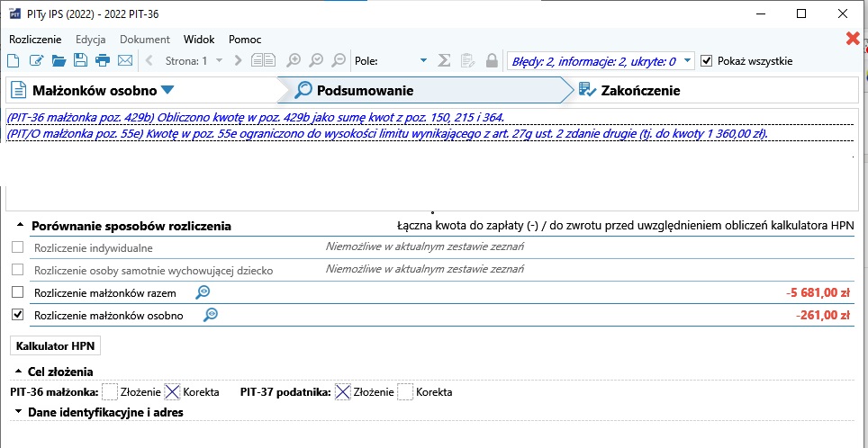Screen dimensions: 868x448
Task: Toggle the Pokaż wszystkie checkbox
Action: tap(707, 61)
